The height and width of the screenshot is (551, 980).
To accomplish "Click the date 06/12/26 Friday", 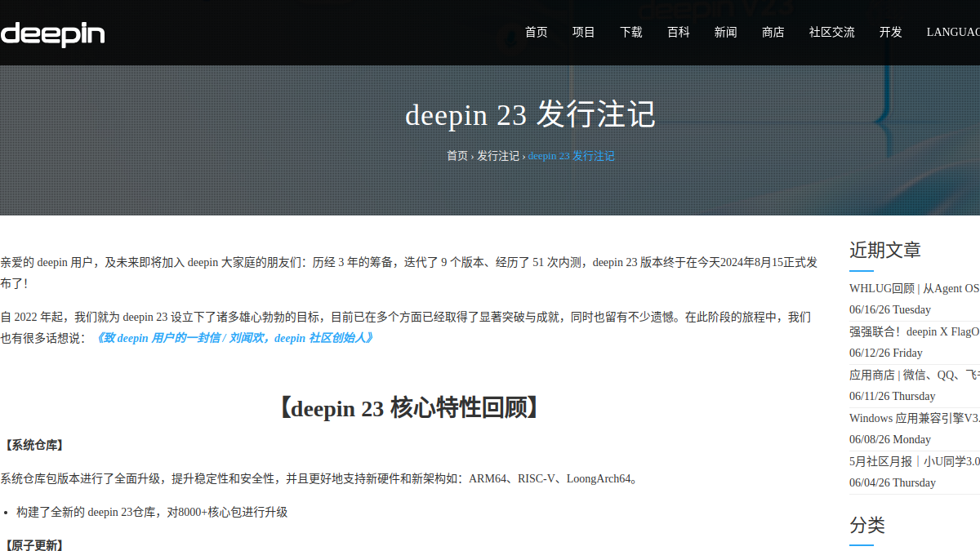I will (x=886, y=353).
